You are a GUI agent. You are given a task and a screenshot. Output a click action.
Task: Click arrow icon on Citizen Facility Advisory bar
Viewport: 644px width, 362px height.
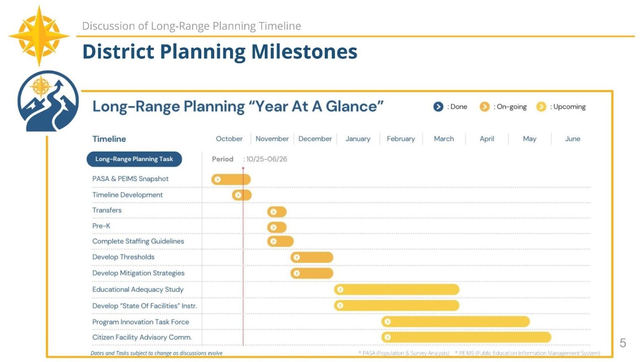pos(387,337)
